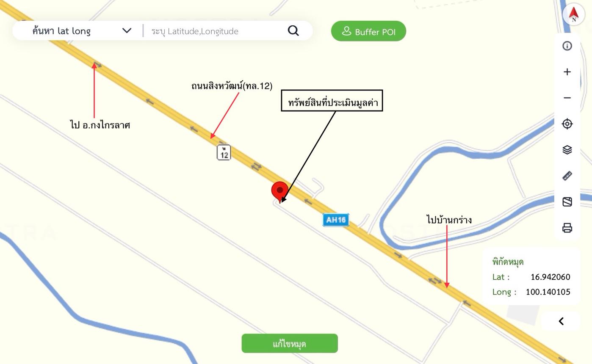Click the แก้ไขหมุด edit pin button
The image size is (592, 364).
[x=290, y=343]
